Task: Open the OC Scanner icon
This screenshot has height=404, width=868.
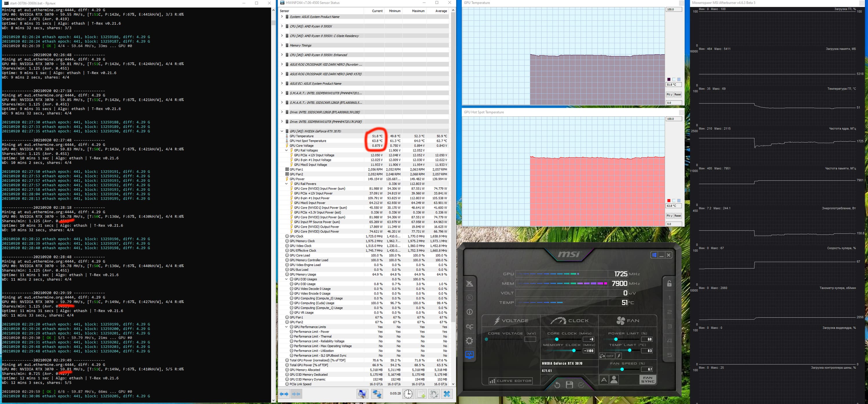Action: pyautogui.click(x=469, y=326)
